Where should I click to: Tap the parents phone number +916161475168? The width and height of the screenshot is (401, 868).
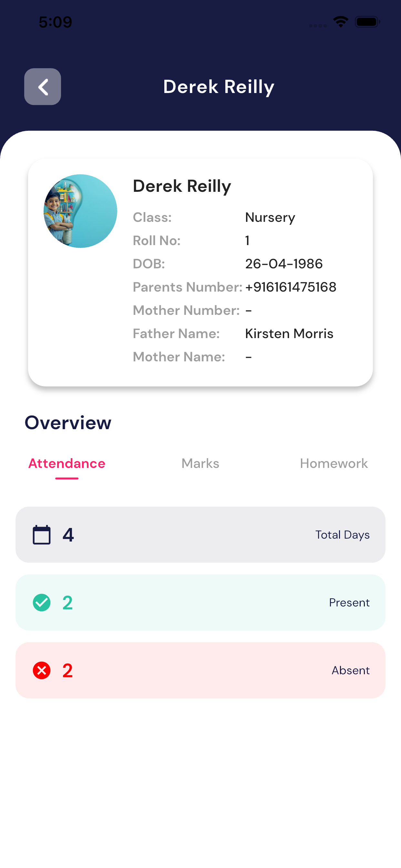[291, 287]
